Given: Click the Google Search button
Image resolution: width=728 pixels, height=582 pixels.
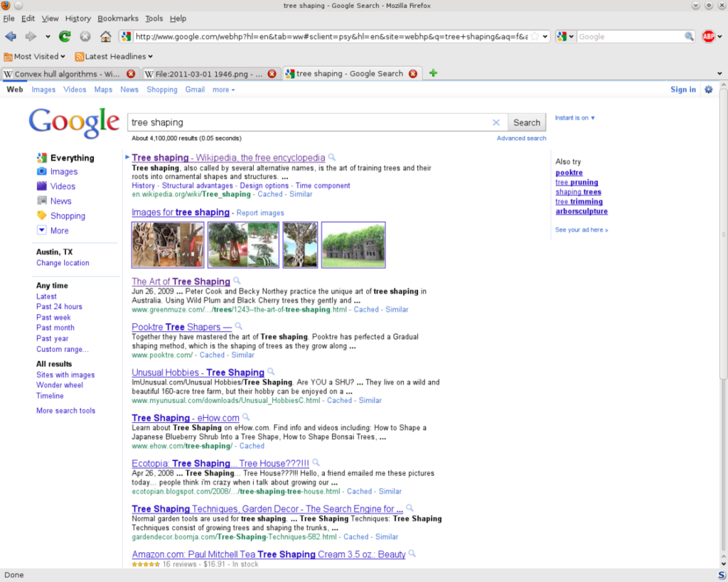Looking at the screenshot, I should pos(527,122).
